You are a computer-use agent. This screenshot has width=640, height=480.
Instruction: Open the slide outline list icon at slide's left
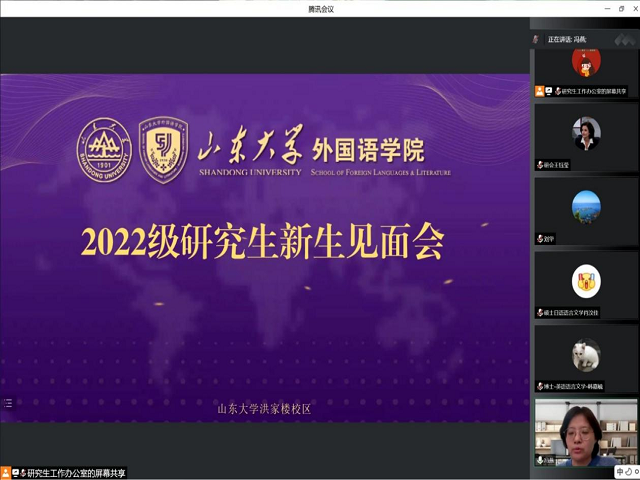coord(8,403)
